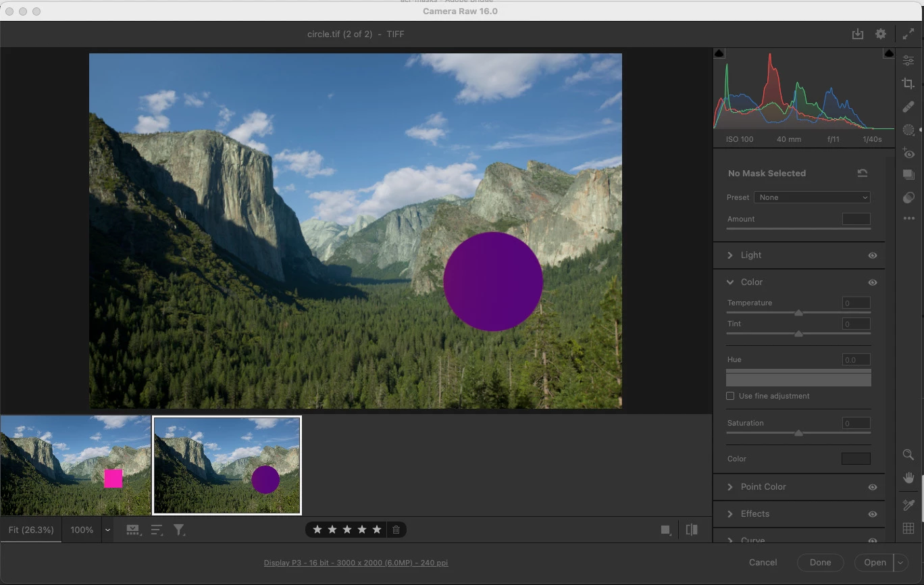Image resolution: width=924 pixels, height=585 pixels.
Task: Click the Saturation slider handle
Action: [798, 433]
